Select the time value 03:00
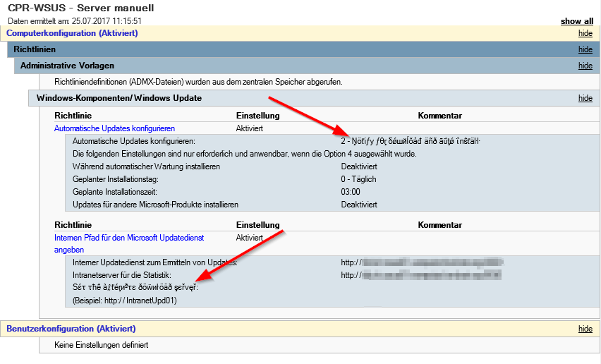This screenshot has height=364, width=601. (351, 192)
